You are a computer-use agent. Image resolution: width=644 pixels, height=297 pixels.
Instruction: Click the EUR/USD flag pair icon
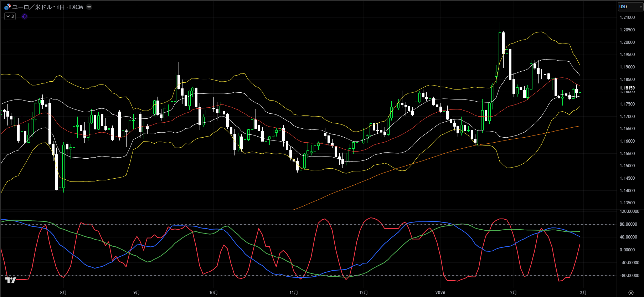click(x=7, y=7)
